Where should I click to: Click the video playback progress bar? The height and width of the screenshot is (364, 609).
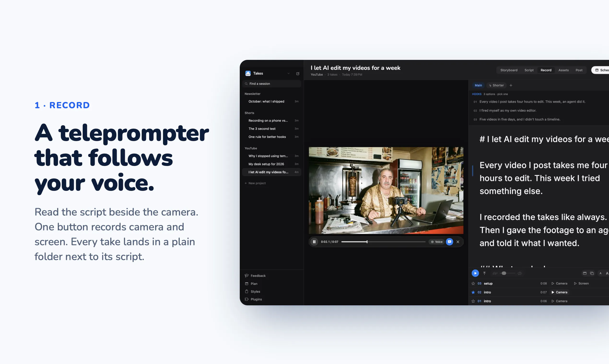click(x=383, y=242)
